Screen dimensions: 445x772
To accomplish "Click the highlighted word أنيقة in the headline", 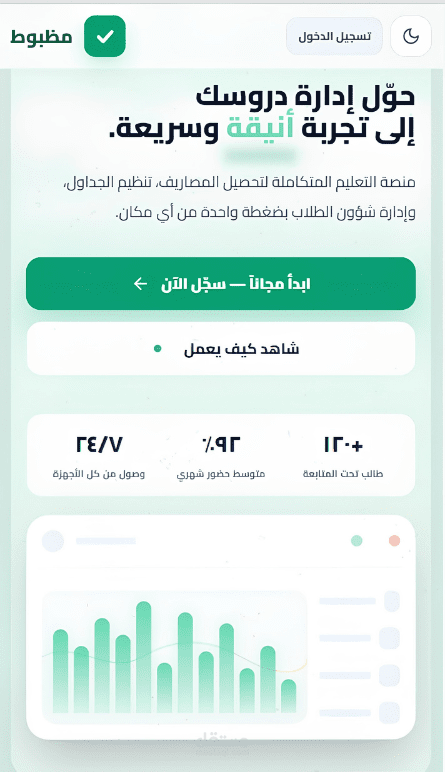I will click(260, 129).
